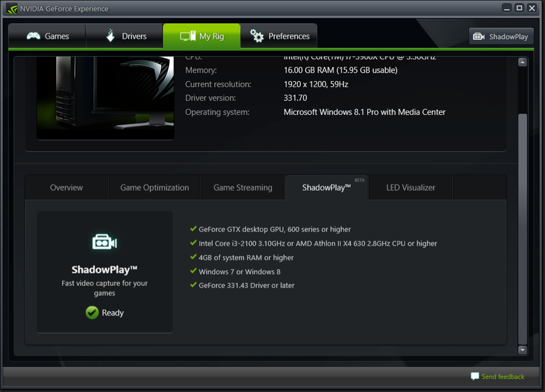This screenshot has height=392, width=545.
Task: Click the 'GeForce GTX desktop GPU, 600 series or higher' text
Action: [x=275, y=229]
